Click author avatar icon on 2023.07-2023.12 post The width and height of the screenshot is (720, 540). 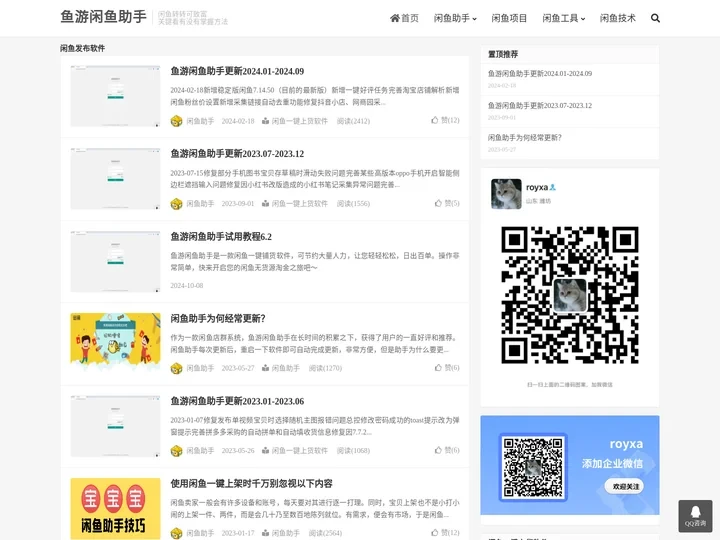176,204
